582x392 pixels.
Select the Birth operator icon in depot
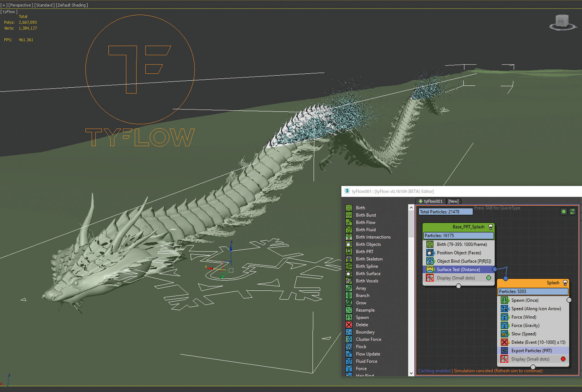click(x=349, y=208)
